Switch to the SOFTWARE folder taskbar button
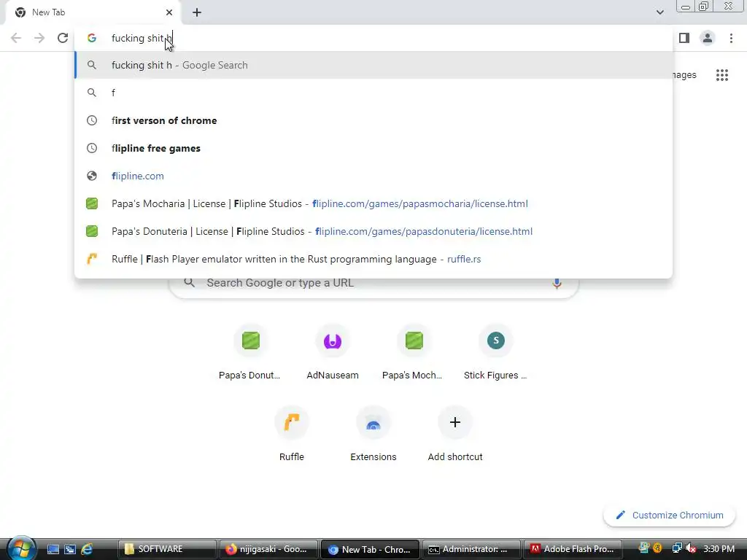 point(167,549)
